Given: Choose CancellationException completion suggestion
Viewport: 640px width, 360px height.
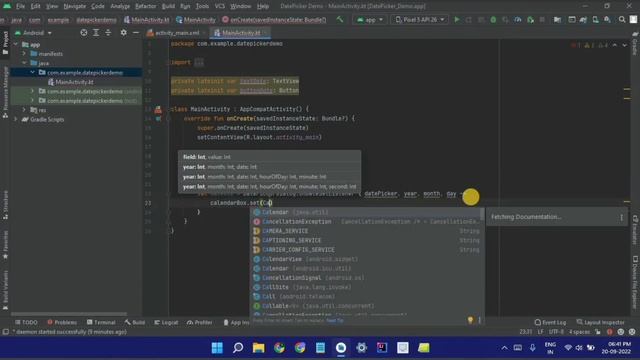Looking at the screenshot, I should [366, 222].
